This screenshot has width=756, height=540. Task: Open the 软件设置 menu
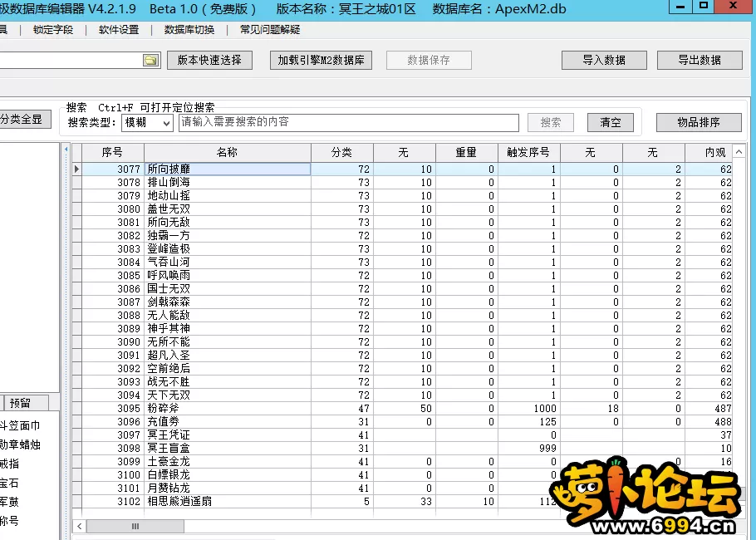point(119,30)
